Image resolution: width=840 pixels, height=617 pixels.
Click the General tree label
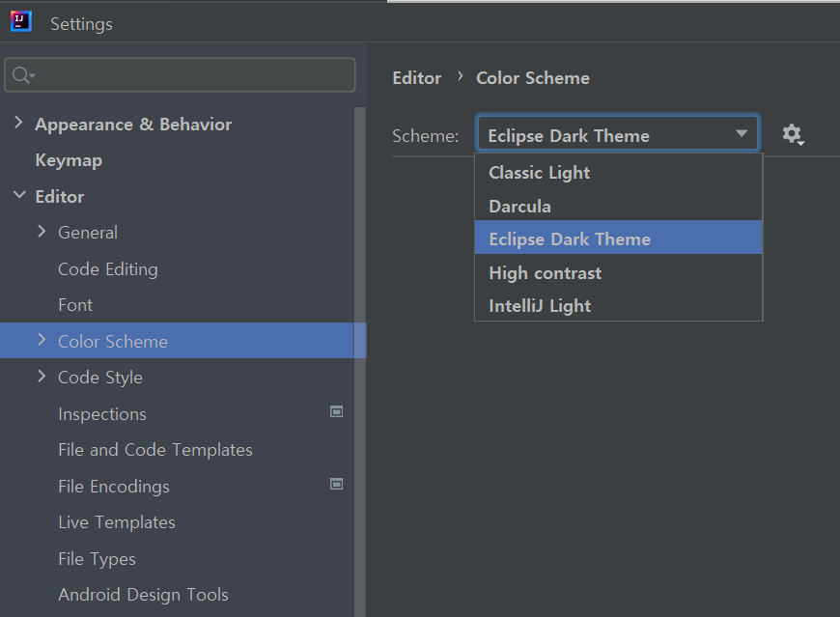(x=88, y=233)
